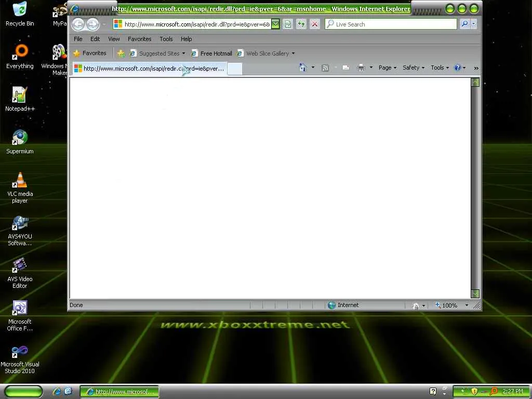This screenshot has width=532, height=399.
Task: Click the browser Forward arrow button
Action: (92, 24)
